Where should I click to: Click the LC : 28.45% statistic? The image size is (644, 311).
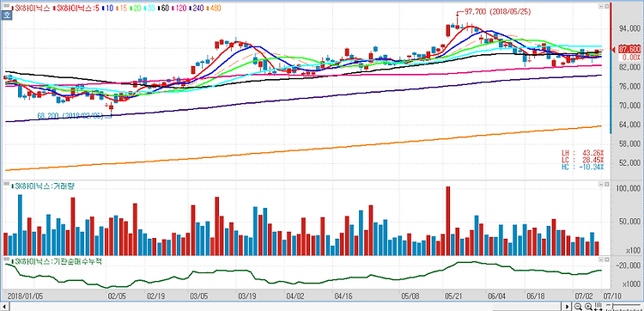583,160
